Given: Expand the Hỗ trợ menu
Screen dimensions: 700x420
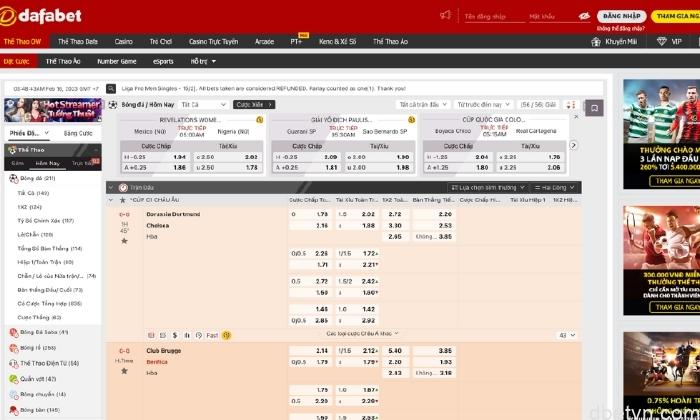Looking at the screenshot, I should (203, 61).
